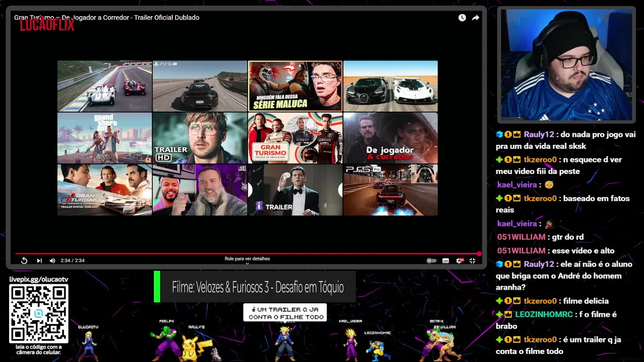Click the livepix QR code
The height and width of the screenshot is (362, 644).
(x=39, y=314)
